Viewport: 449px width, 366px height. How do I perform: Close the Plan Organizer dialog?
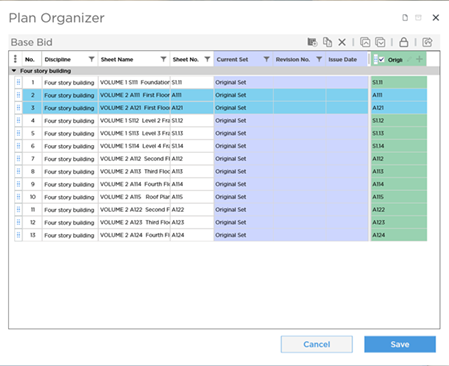tap(436, 18)
